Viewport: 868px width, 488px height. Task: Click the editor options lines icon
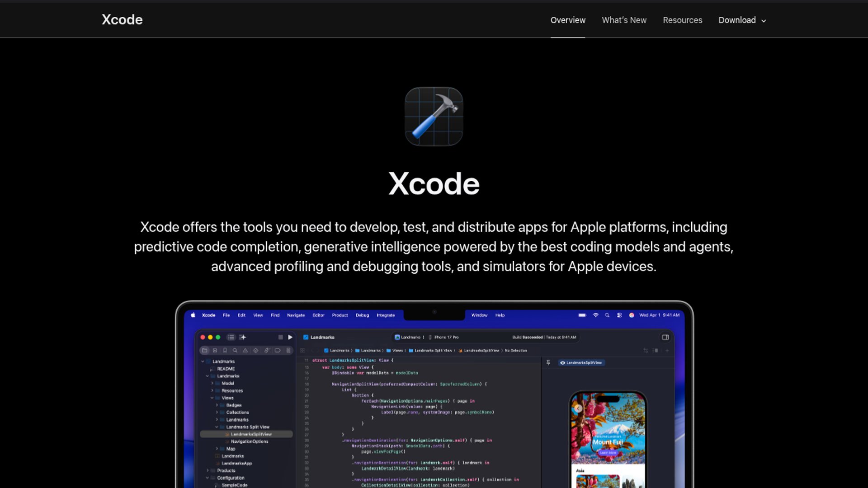pos(655,350)
